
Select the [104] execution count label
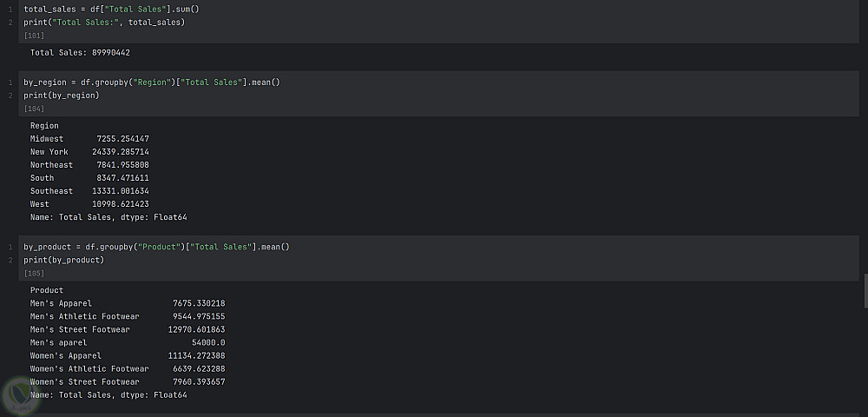(x=35, y=109)
